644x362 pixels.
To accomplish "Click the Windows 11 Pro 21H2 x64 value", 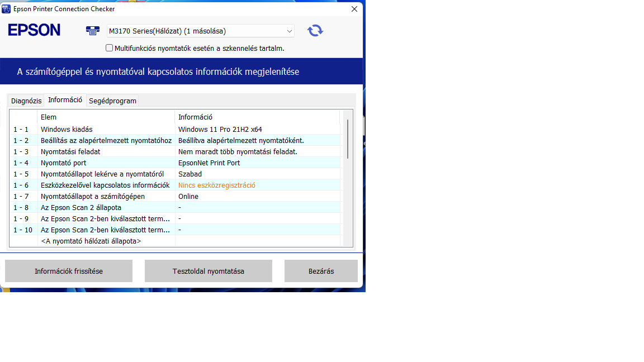I will (x=220, y=129).
